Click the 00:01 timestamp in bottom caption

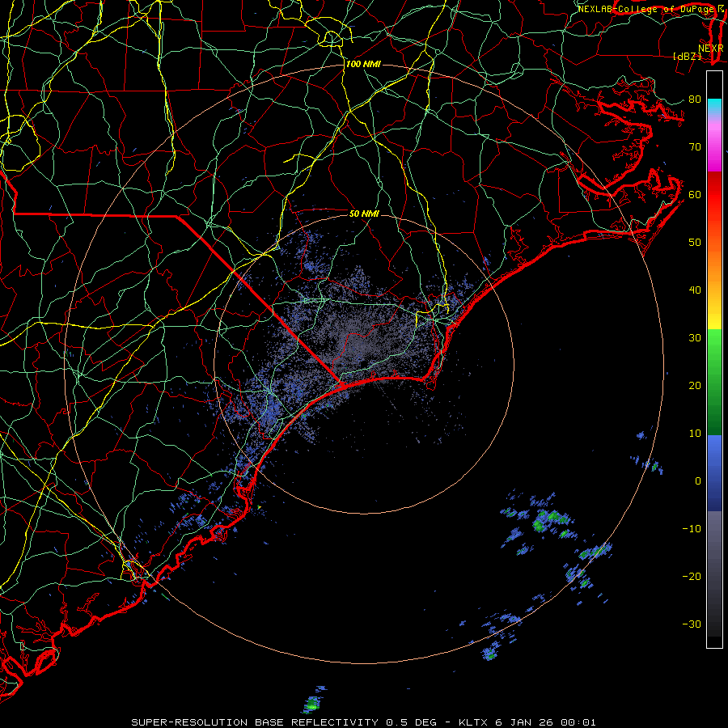click(x=578, y=722)
